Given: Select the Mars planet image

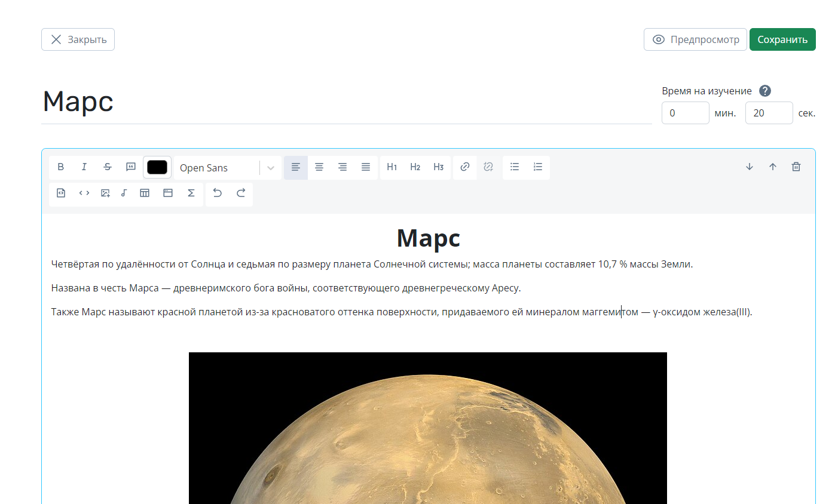Looking at the screenshot, I should click(x=428, y=428).
